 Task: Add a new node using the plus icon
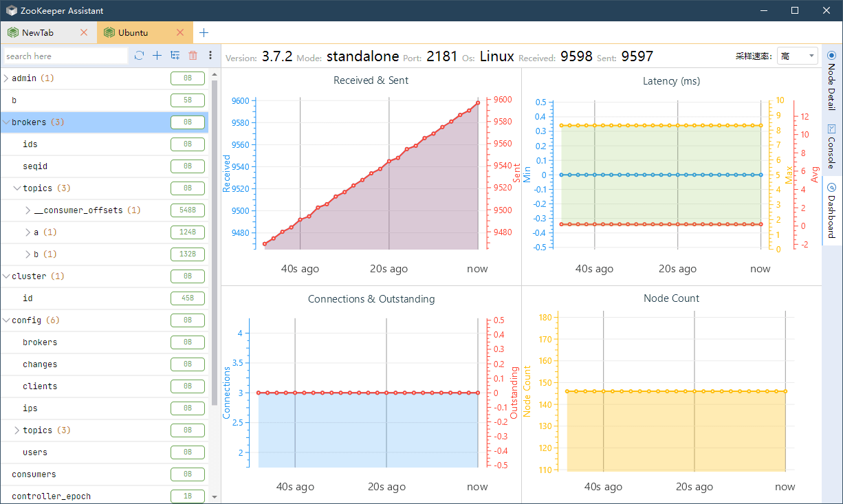click(157, 56)
